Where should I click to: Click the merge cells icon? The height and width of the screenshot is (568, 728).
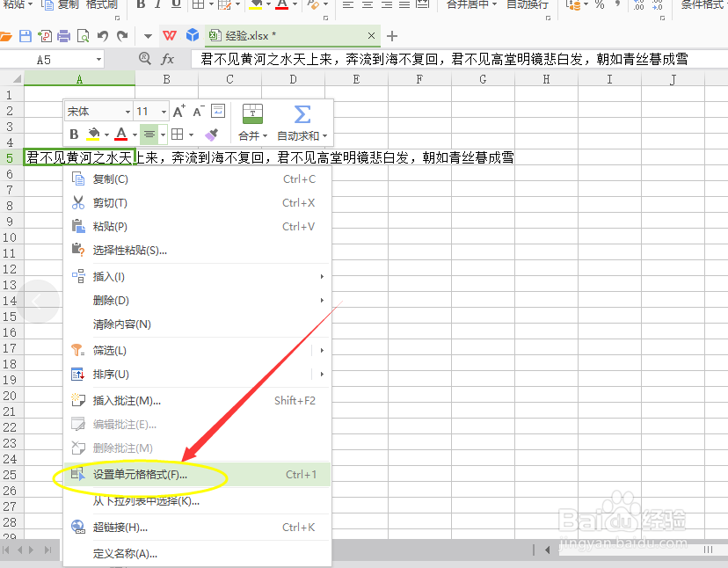pyautogui.click(x=252, y=113)
